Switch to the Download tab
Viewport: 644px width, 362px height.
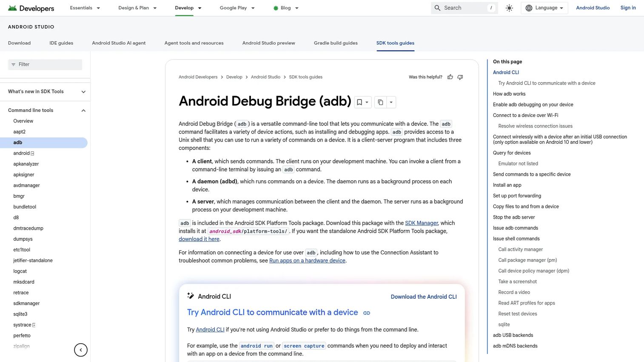[x=19, y=43]
